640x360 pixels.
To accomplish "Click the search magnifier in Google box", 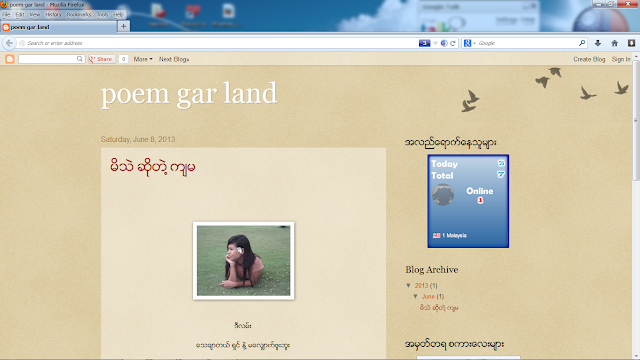I will [582, 43].
